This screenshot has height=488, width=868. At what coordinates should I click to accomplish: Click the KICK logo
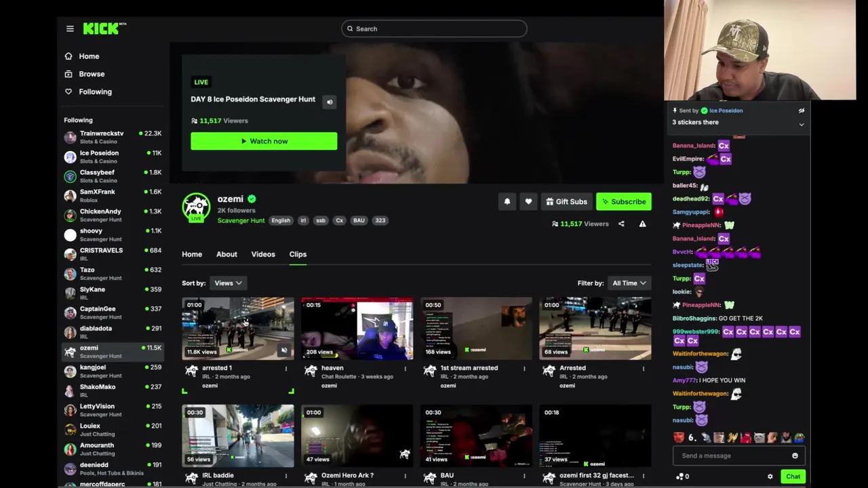[x=104, y=28]
